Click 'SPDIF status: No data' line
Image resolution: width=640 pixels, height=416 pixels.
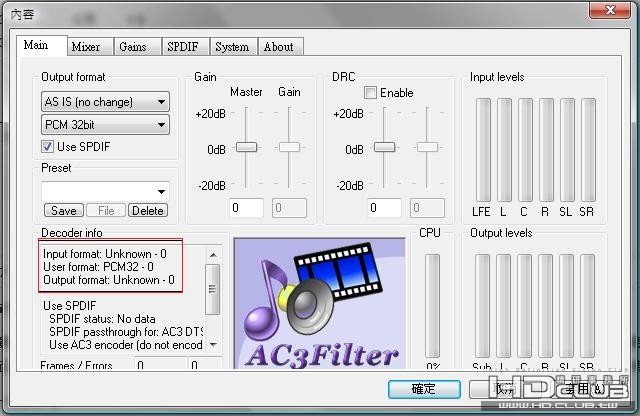(102, 319)
